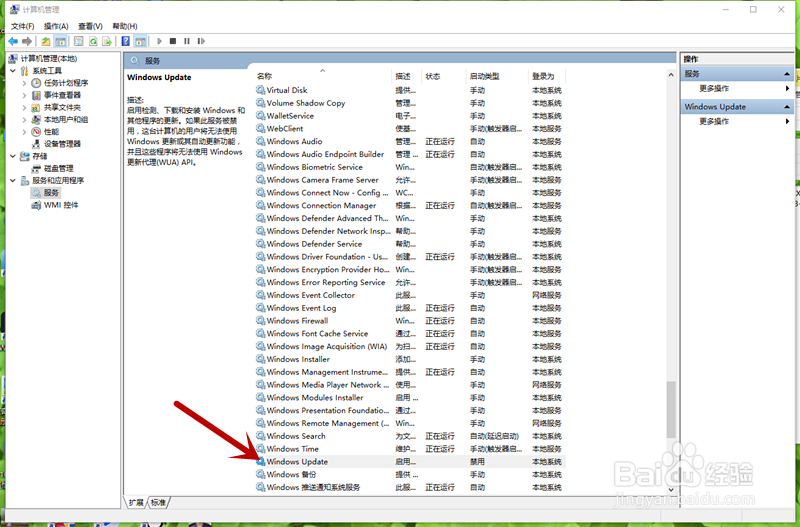This screenshot has width=800, height=527.
Task: Select 本地用户和组 tree node
Action: 66,119
